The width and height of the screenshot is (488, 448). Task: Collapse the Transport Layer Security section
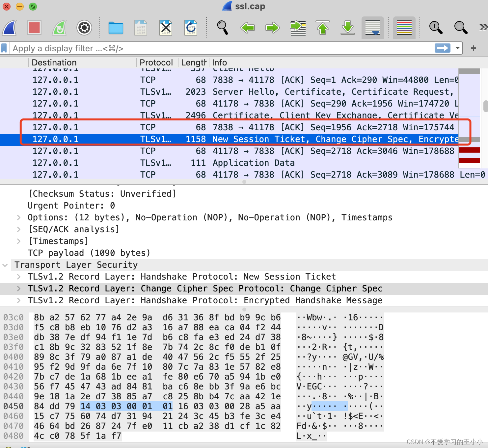point(5,265)
